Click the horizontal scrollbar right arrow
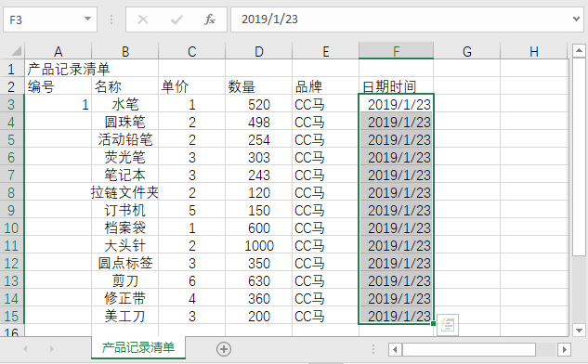Screen dimensions: 588x364 pos(564,350)
